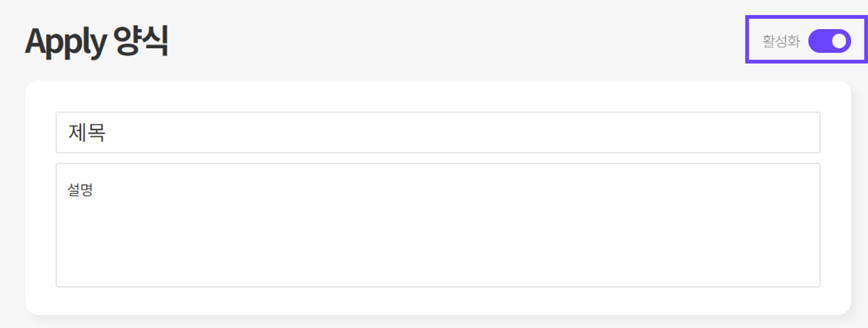Place cursor in the form title box
868x328 pixels.
pos(437,133)
